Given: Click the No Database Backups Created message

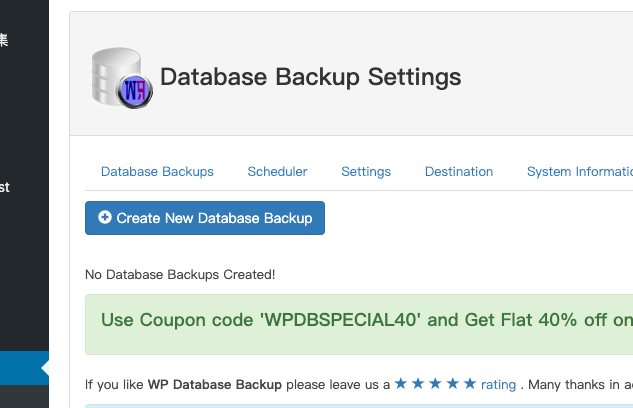Looking at the screenshot, I should [x=180, y=274].
